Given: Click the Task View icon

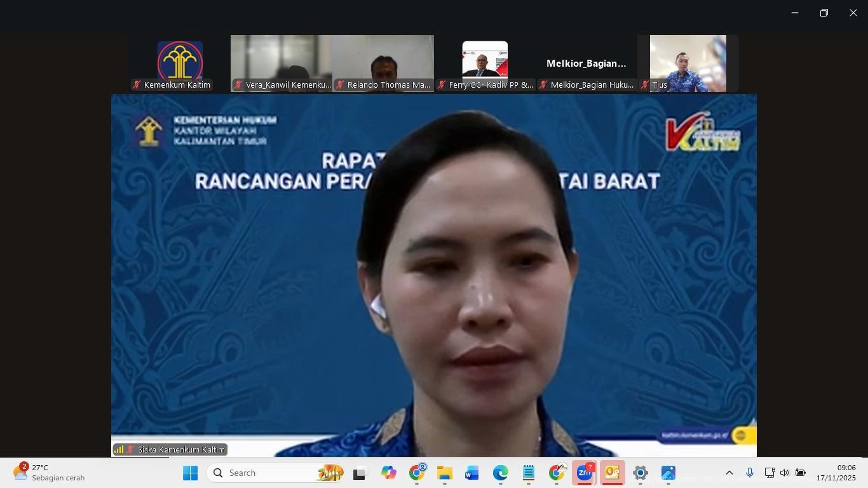Looking at the screenshot, I should (360, 473).
